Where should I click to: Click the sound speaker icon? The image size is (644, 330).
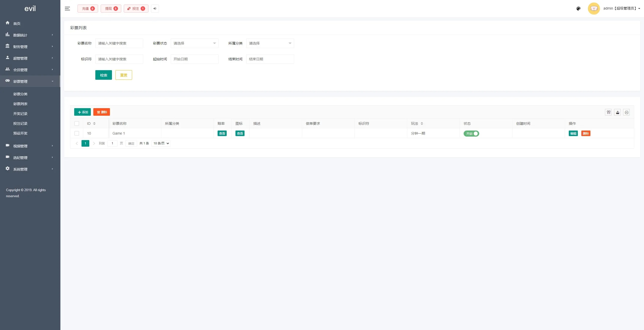[x=155, y=9]
